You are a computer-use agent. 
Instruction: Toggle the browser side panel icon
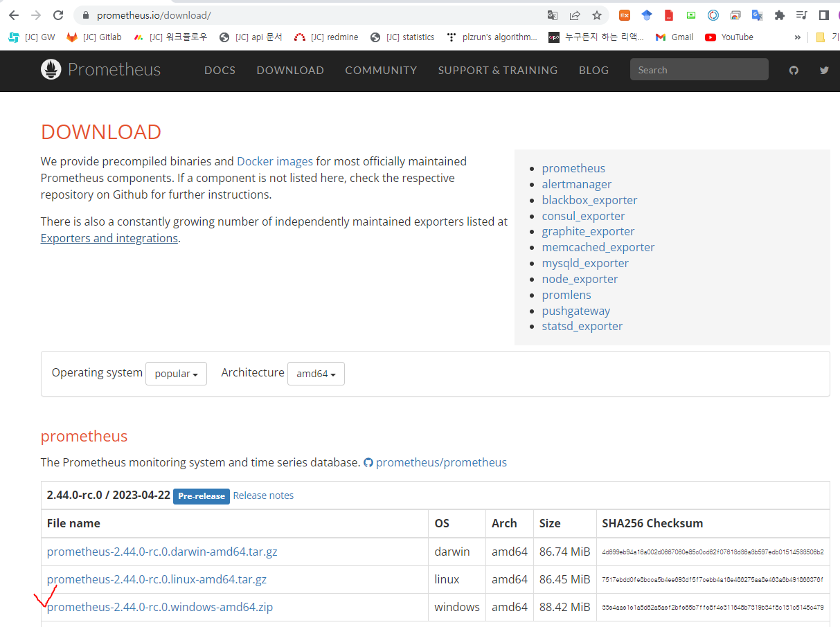pos(823,15)
